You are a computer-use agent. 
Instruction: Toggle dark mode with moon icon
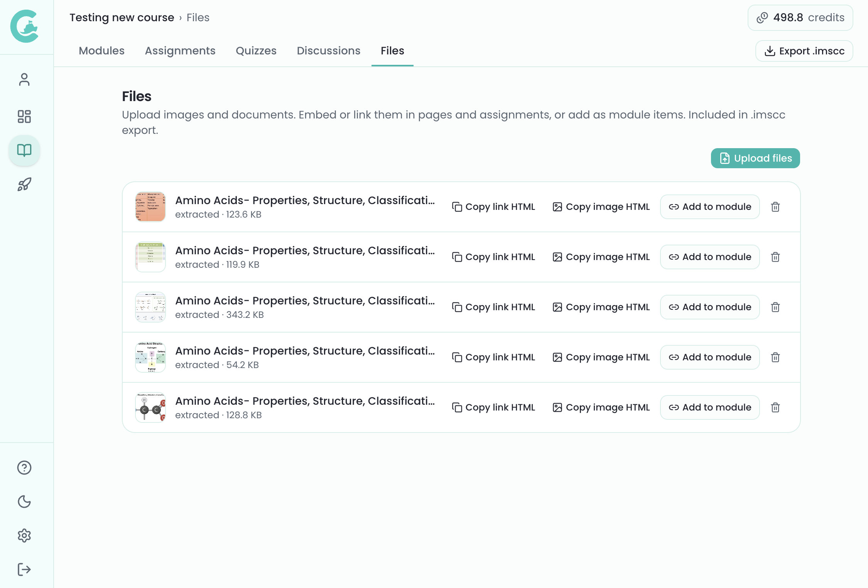coord(24,502)
